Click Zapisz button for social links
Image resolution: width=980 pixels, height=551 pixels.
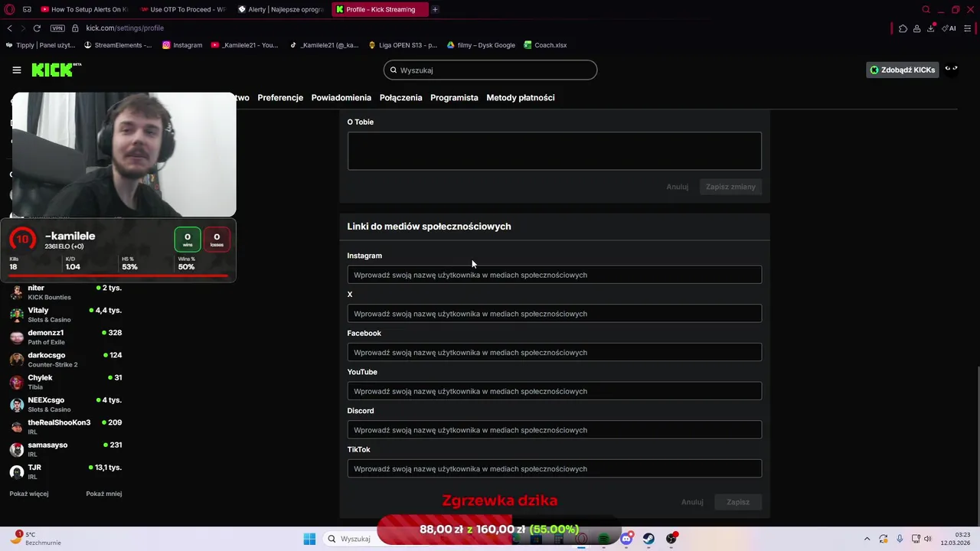coord(738,502)
